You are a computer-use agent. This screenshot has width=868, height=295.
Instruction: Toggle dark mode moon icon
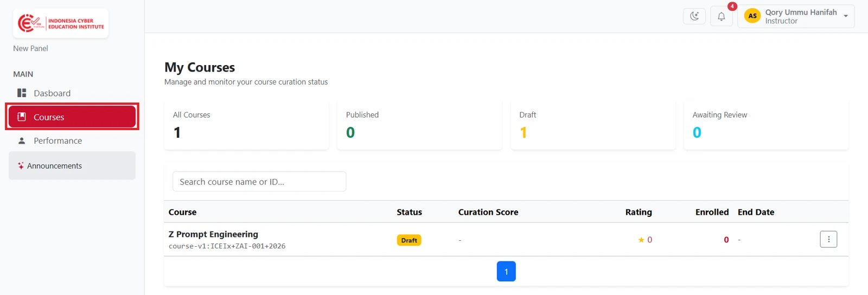coord(694,16)
